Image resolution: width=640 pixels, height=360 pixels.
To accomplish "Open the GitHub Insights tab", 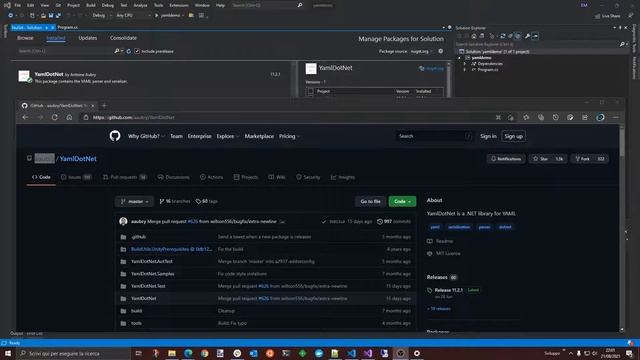I will coord(342,177).
